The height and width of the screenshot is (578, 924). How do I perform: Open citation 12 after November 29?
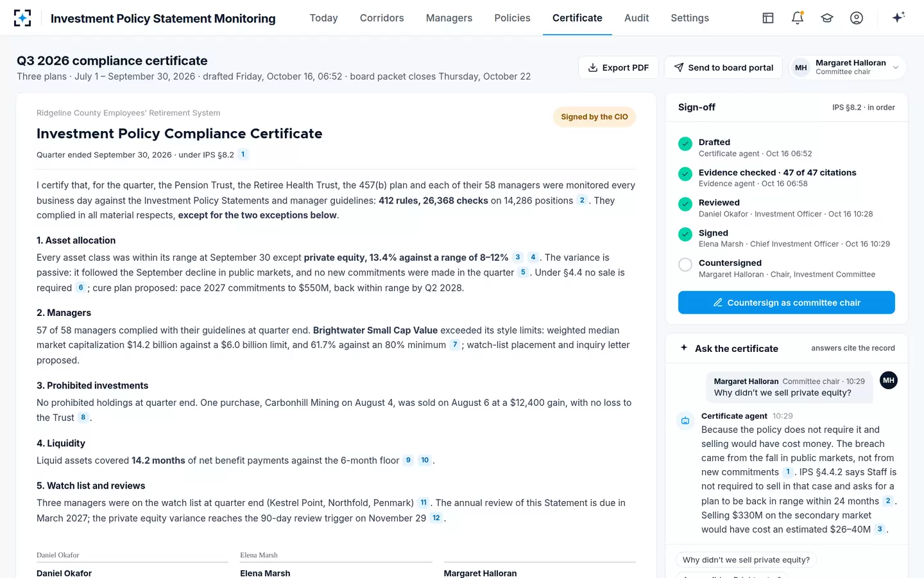tap(436, 518)
